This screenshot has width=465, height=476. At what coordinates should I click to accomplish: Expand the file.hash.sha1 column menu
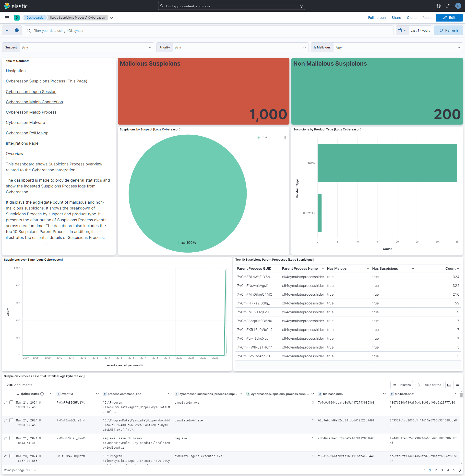point(456,394)
